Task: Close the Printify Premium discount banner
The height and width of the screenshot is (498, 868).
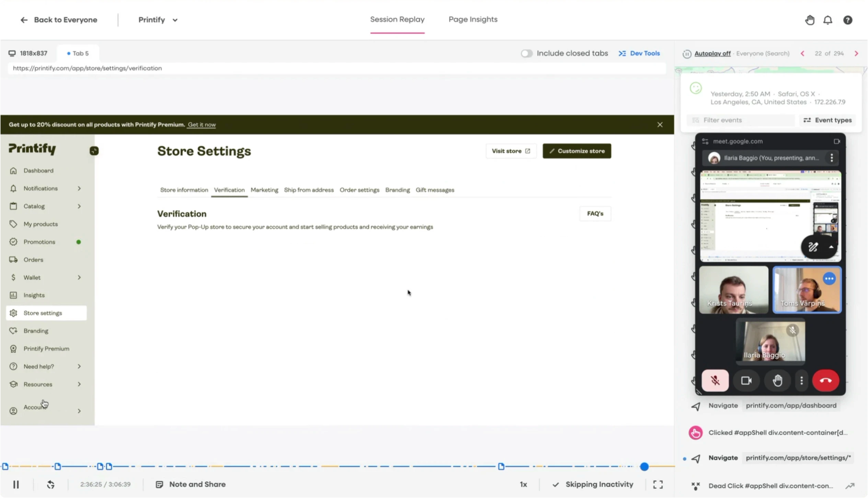Action: pos(660,125)
